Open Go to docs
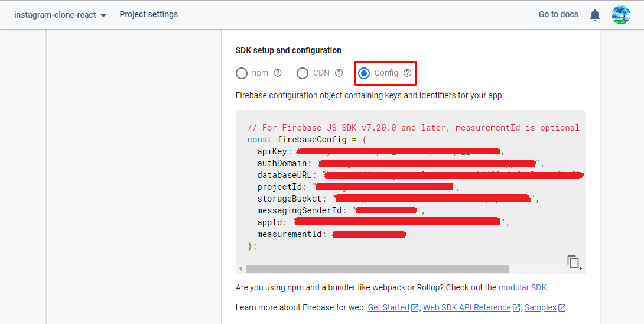This screenshot has width=644, height=324. point(558,14)
